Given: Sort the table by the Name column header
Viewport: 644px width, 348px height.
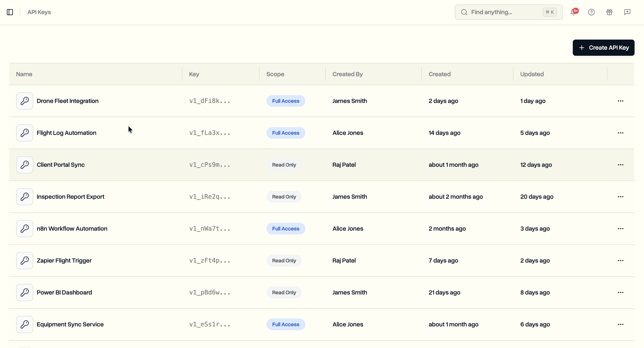Looking at the screenshot, I should pos(24,74).
